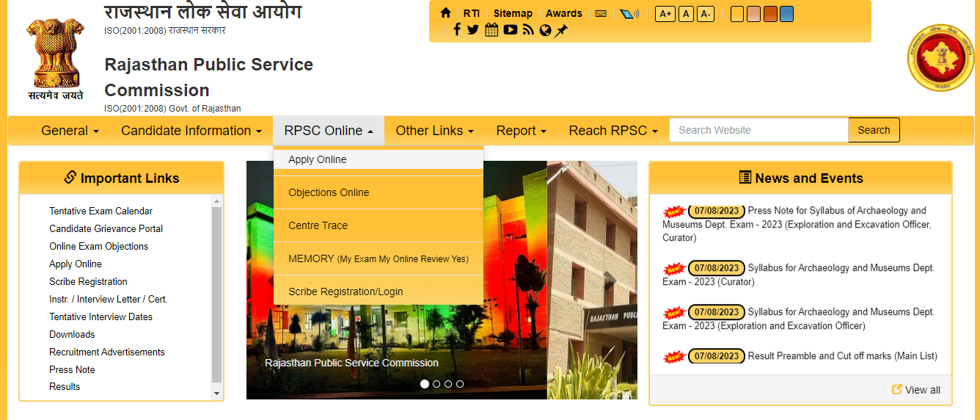Open Downloads link

tap(72, 334)
